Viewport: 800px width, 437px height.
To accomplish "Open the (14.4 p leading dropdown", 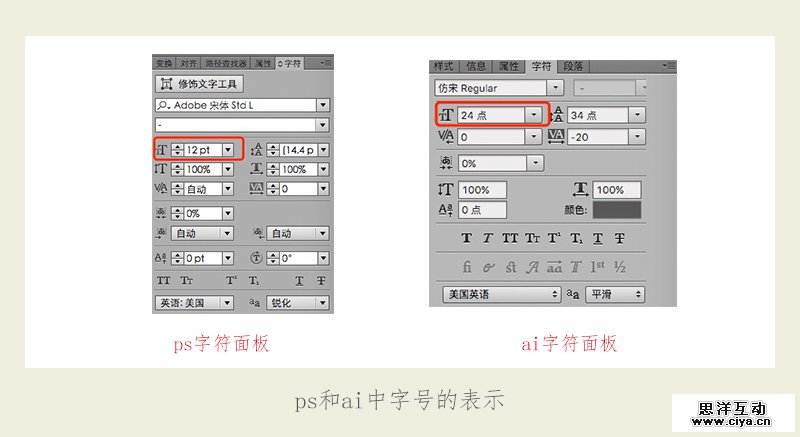I will [x=323, y=150].
